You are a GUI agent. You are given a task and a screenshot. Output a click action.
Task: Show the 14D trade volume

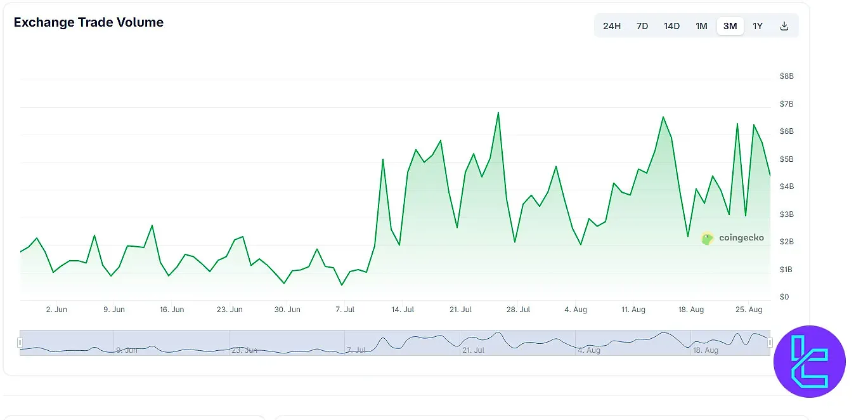click(671, 26)
